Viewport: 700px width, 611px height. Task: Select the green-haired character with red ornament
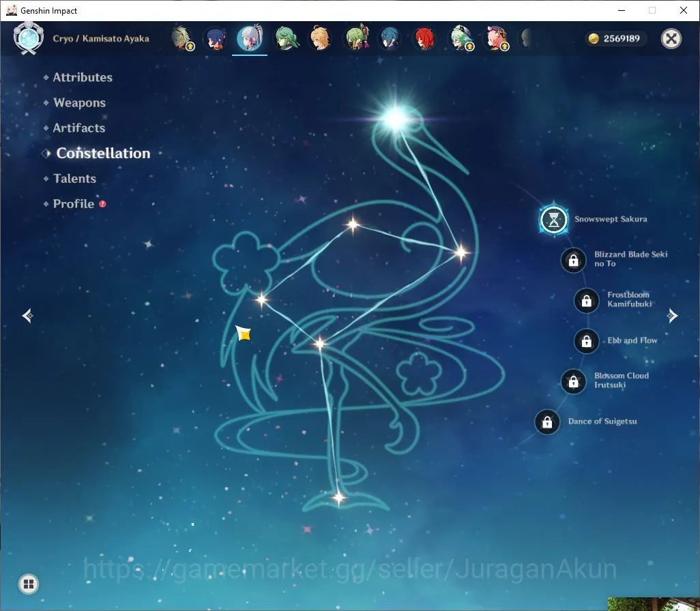[356, 38]
